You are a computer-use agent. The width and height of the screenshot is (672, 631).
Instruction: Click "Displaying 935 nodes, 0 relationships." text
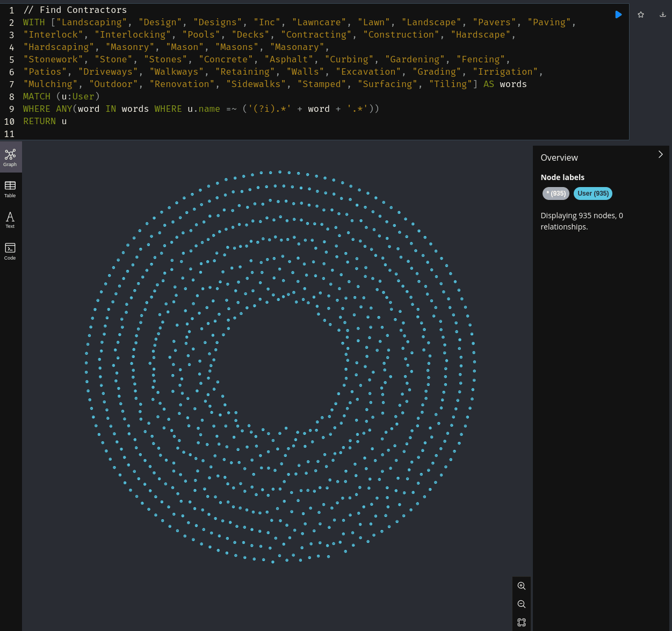point(582,221)
